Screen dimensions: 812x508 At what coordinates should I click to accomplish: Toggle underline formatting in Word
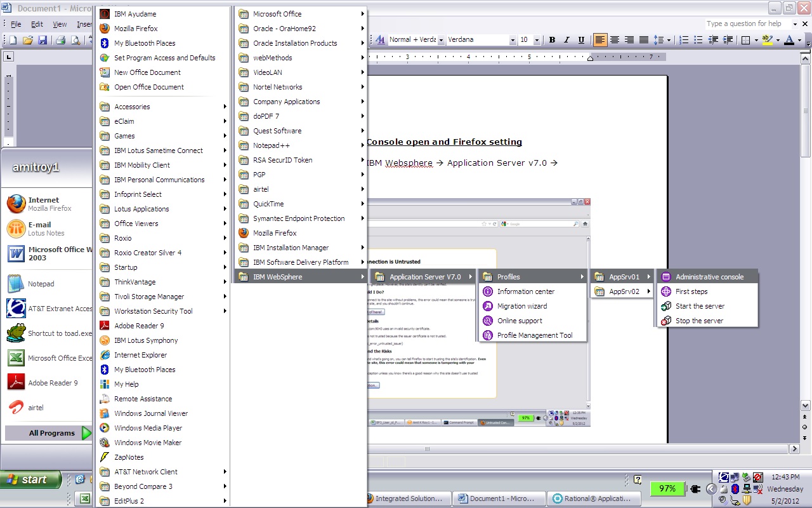point(582,39)
